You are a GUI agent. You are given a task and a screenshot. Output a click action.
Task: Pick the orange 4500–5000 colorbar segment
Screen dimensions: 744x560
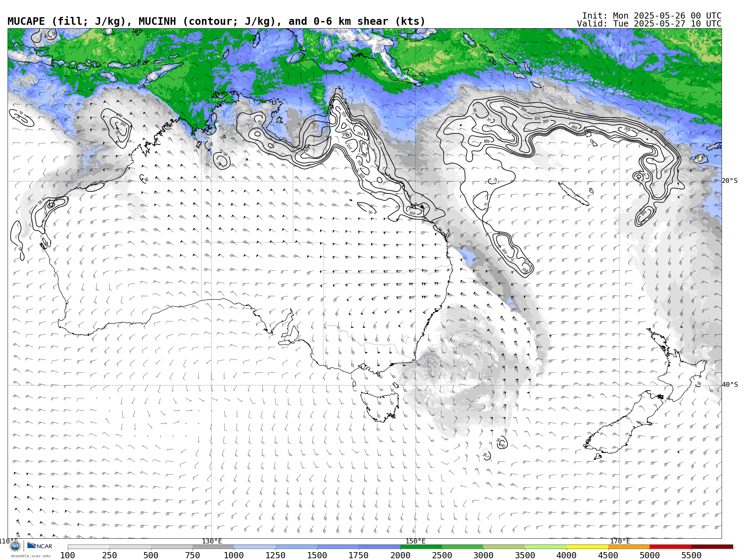(x=629, y=547)
